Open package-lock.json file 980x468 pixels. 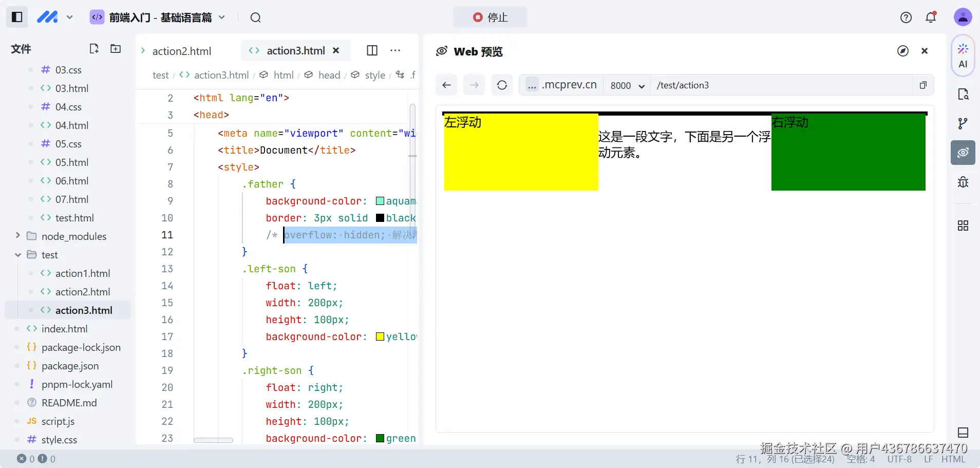tap(68, 347)
